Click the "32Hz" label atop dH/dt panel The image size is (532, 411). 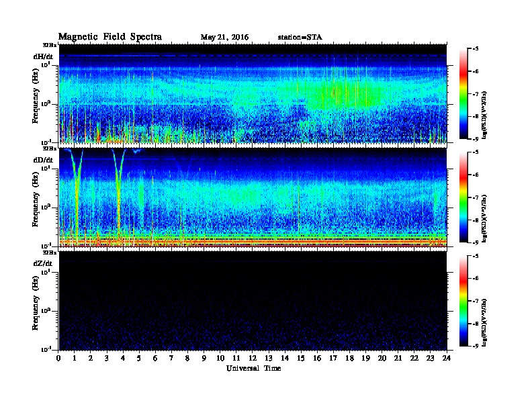(49, 45)
